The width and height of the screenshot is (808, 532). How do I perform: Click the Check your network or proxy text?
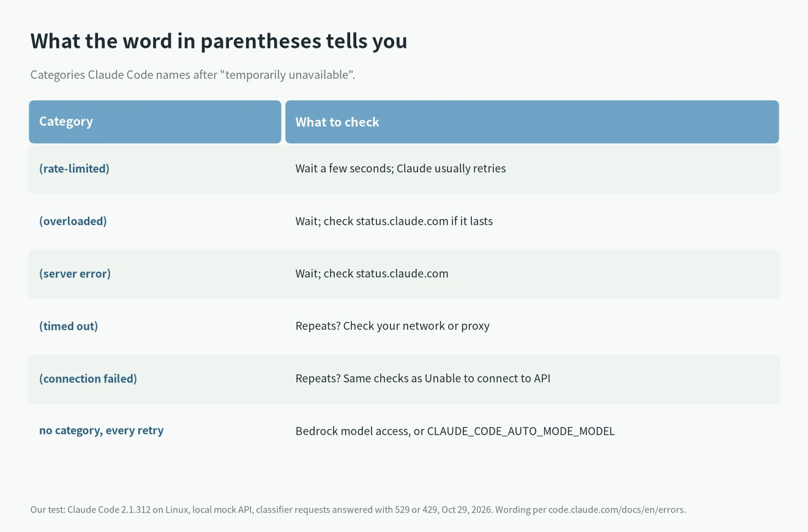click(416, 326)
